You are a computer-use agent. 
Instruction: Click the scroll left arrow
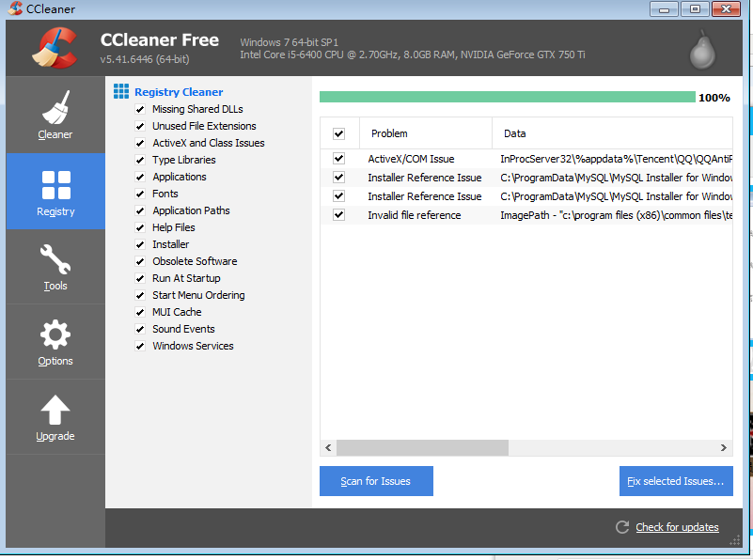pos(328,447)
